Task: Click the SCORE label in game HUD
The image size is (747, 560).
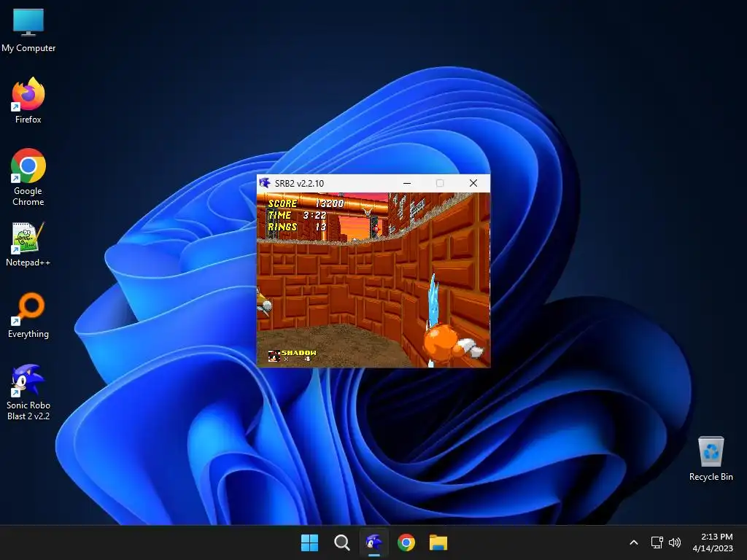Action: [282, 203]
